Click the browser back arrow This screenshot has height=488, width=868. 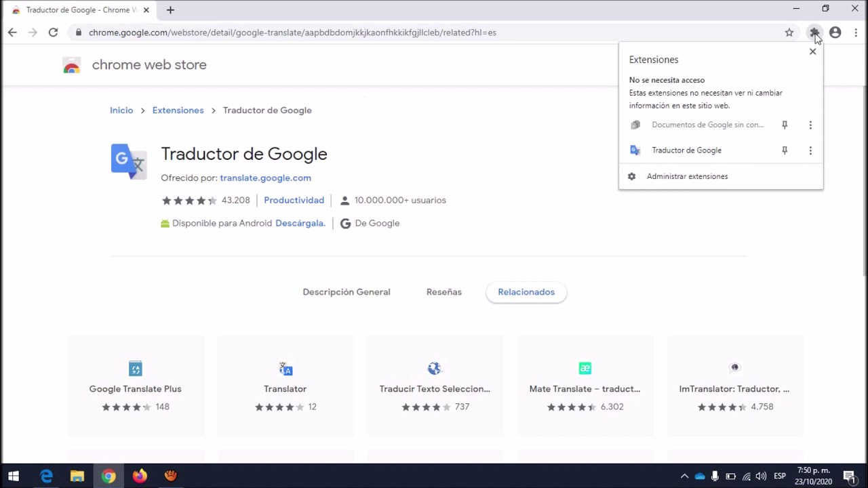pos(12,33)
